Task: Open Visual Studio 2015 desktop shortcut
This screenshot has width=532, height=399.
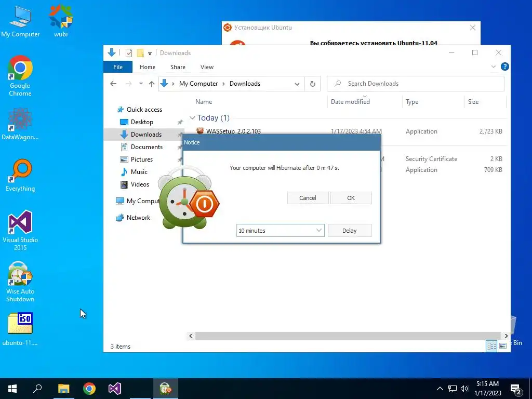Action: tap(20, 231)
